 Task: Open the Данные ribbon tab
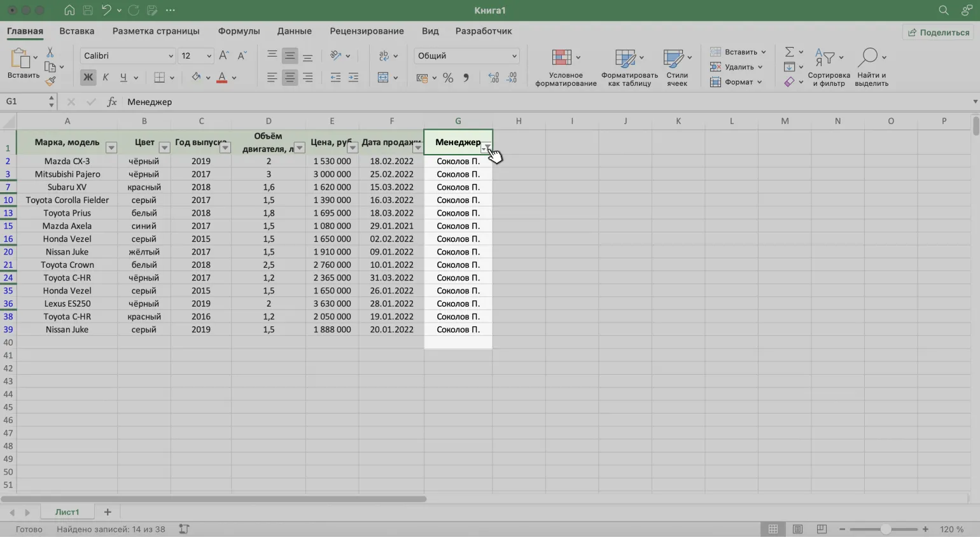point(294,31)
